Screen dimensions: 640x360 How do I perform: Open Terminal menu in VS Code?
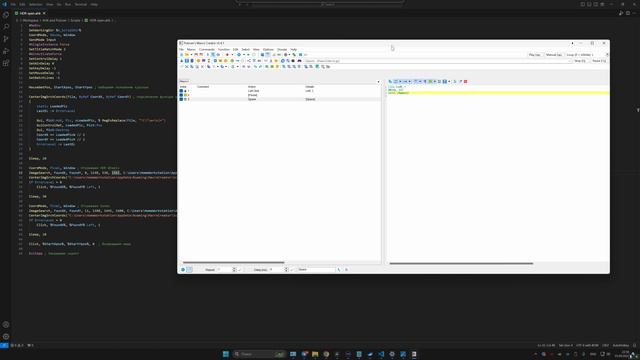80,4
